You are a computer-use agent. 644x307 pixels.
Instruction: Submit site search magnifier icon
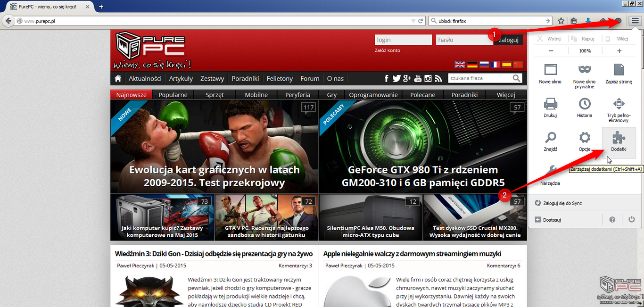tap(517, 78)
